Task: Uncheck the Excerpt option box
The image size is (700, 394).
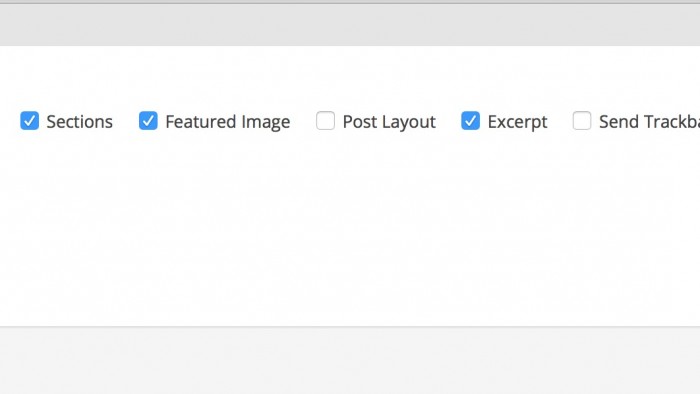Action: tap(471, 121)
